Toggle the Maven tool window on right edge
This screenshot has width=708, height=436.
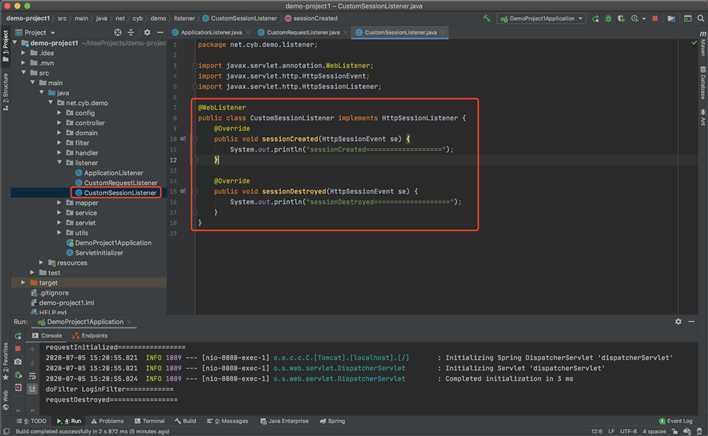(703, 44)
